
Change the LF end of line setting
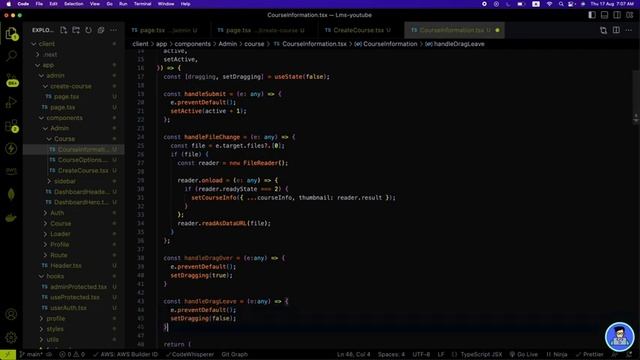click(x=441, y=354)
